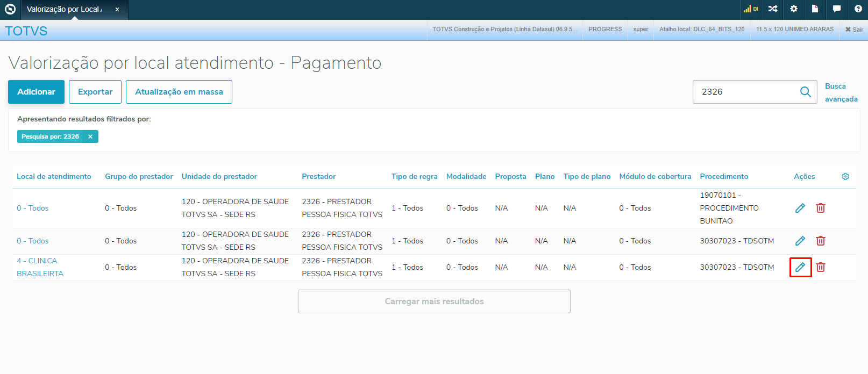This screenshot has width=868, height=374.
Task: Click Procedimento column header
Action: 724,176
